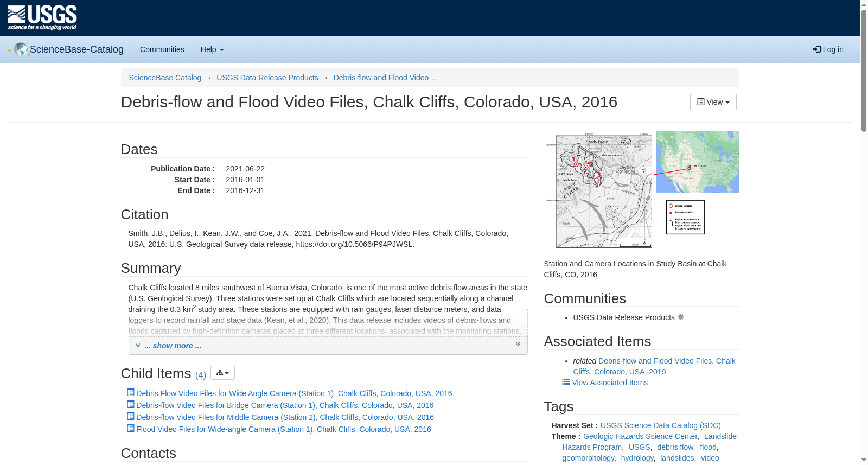Image resolution: width=868 pixels, height=465 pixels.
Task: Click the USGS theme tag
Action: coord(639,447)
